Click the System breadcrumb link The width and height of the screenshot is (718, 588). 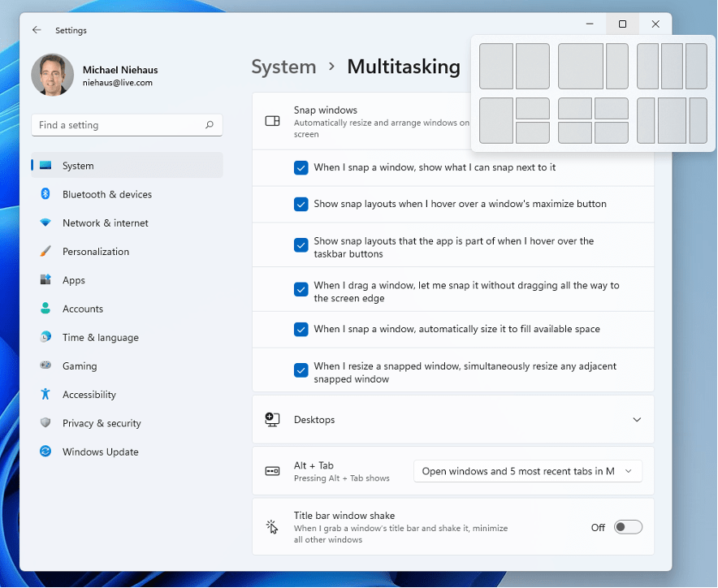tap(283, 67)
